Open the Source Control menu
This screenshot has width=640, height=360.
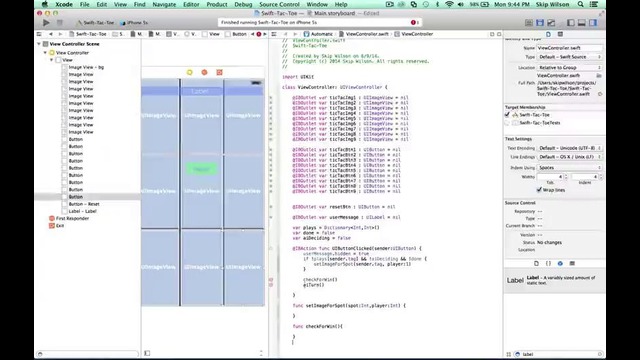coord(279,4)
